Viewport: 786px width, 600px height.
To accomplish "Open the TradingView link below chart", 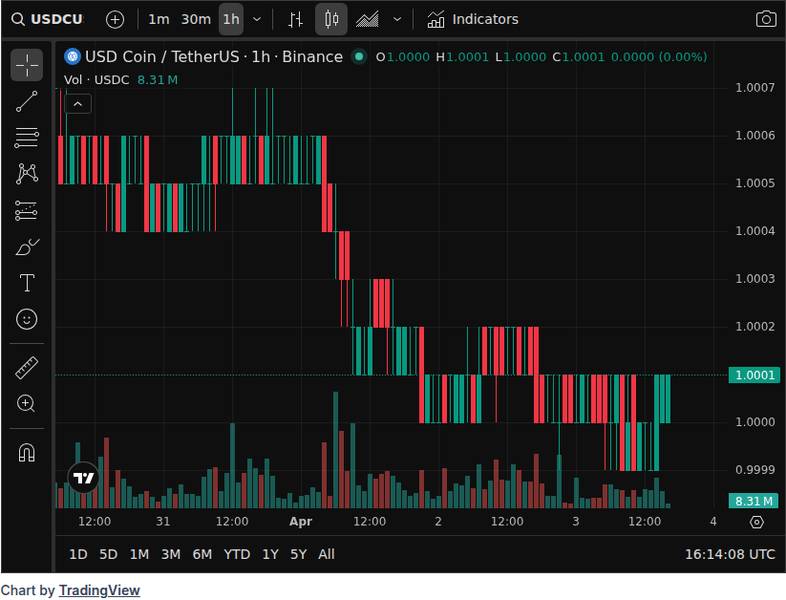I will click(x=99, y=590).
